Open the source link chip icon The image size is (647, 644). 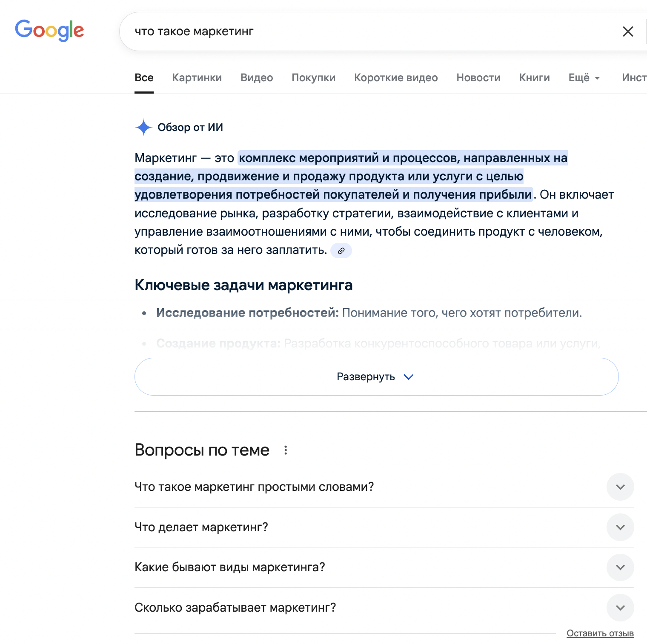[341, 251]
